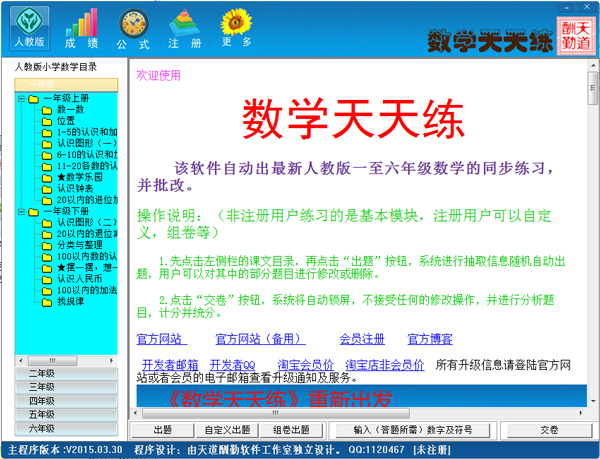Open the 官方网站 link
600x459 pixels.
(161, 339)
